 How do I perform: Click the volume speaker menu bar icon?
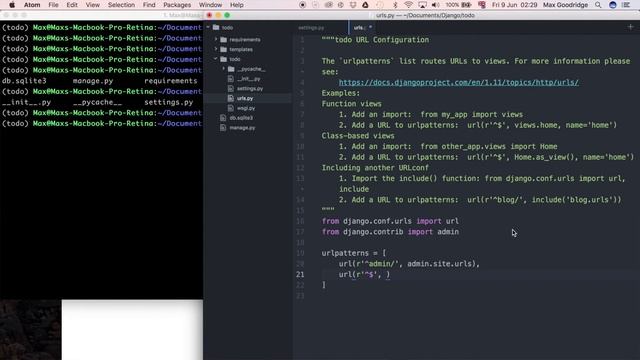click(436, 5)
